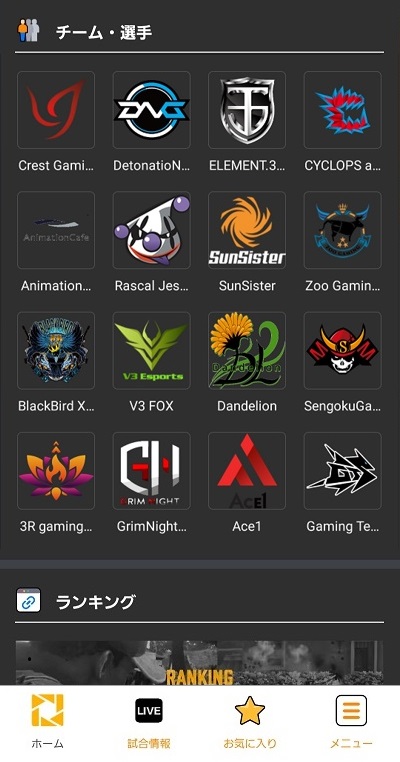Tap the BlackBird team logo

(56, 351)
